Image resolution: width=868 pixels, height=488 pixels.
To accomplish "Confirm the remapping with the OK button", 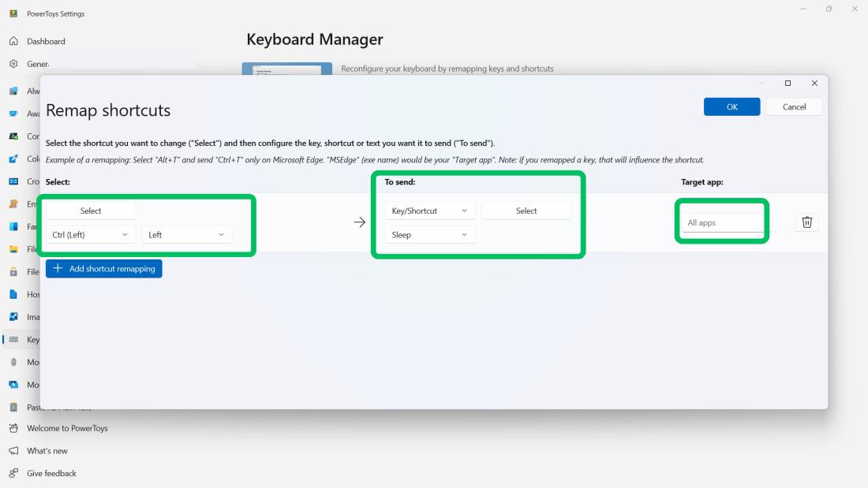I will click(x=731, y=107).
